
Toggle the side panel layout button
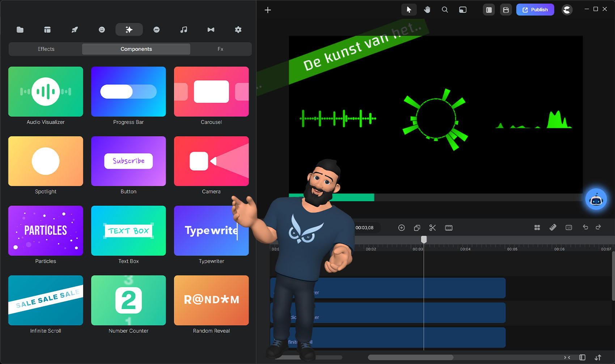click(x=489, y=10)
